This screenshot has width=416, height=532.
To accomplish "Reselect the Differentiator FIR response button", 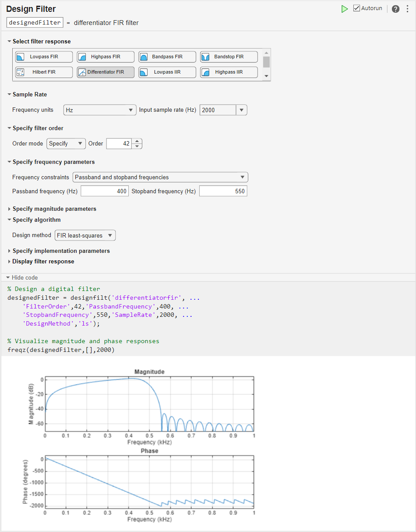I will (x=105, y=72).
